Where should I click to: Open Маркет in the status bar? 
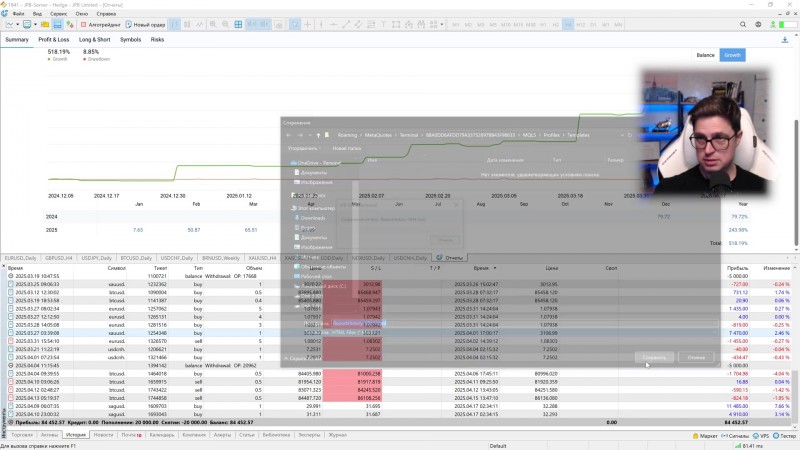click(705, 436)
